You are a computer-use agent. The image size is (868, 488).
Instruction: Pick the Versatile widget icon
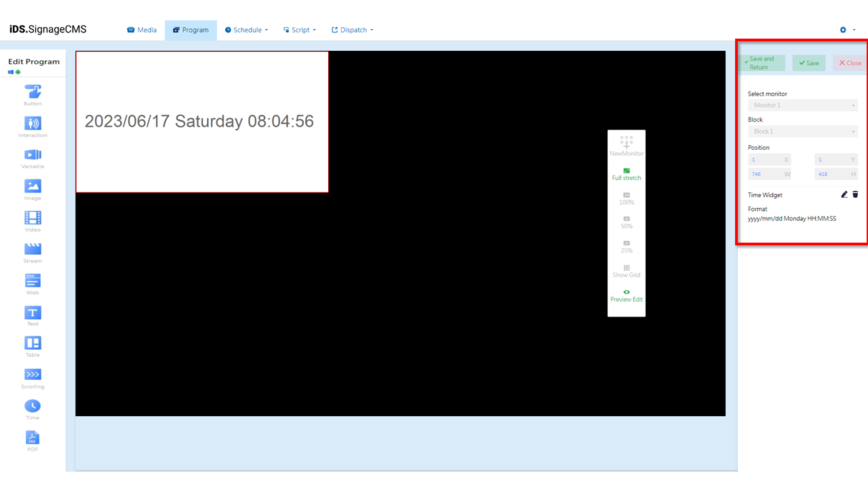33,155
